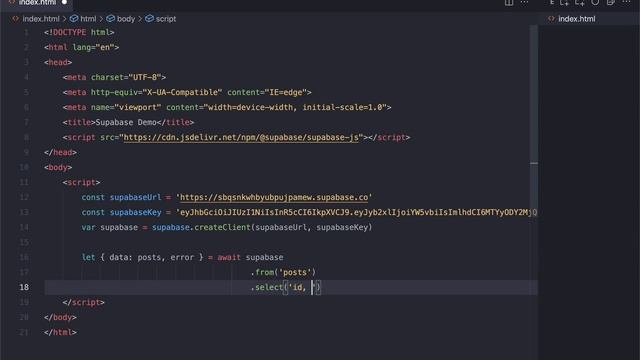The width and height of the screenshot is (640, 360).
Task: Click ".from('posts')" on line 17
Action: coord(283,273)
